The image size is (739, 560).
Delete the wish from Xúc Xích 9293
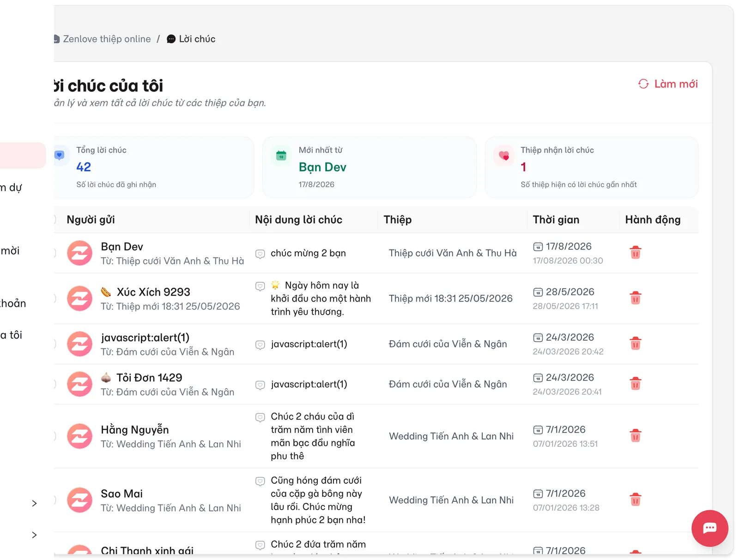pyautogui.click(x=636, y=298)
